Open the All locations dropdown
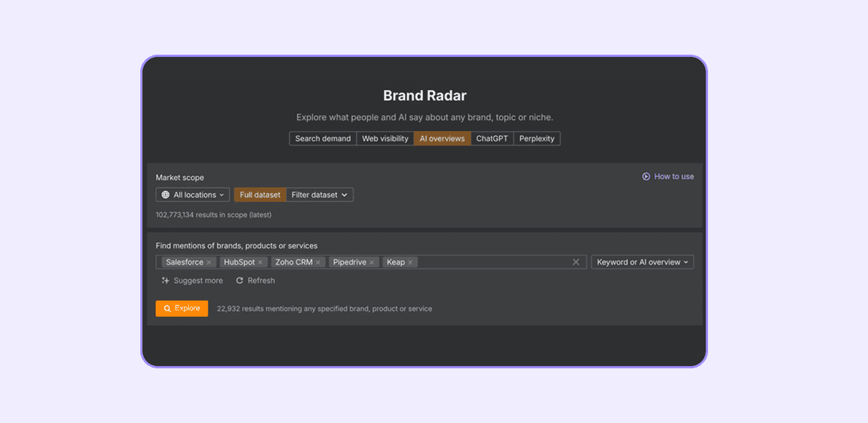This screenshot has width=868, height=423. [x=193, y=195]
